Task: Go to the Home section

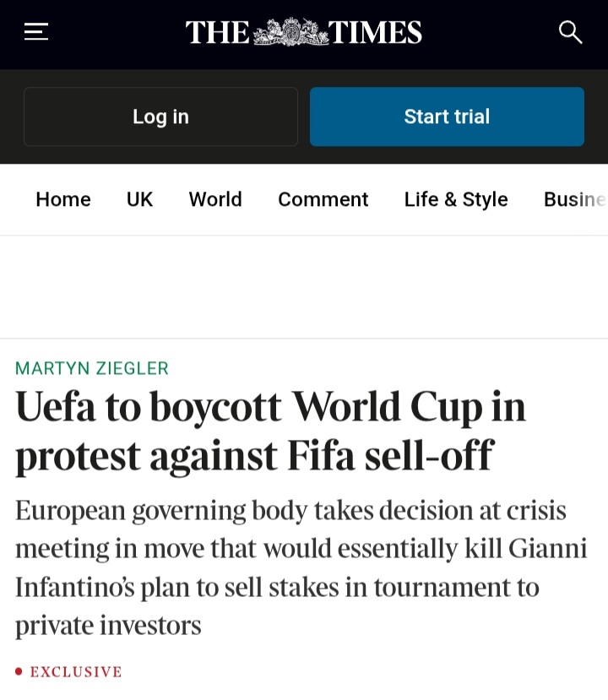Action: point(63,199)
